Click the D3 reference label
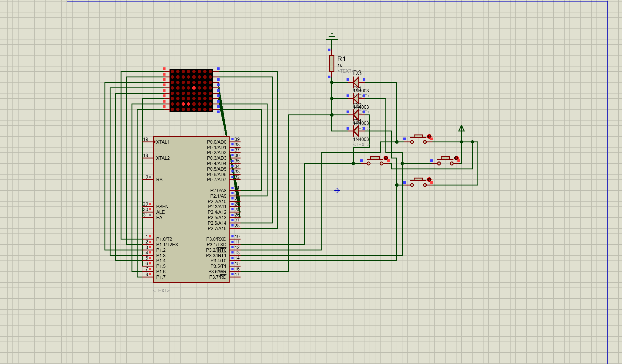The height and width of the screenshot is (364, 622). point(357,73)
